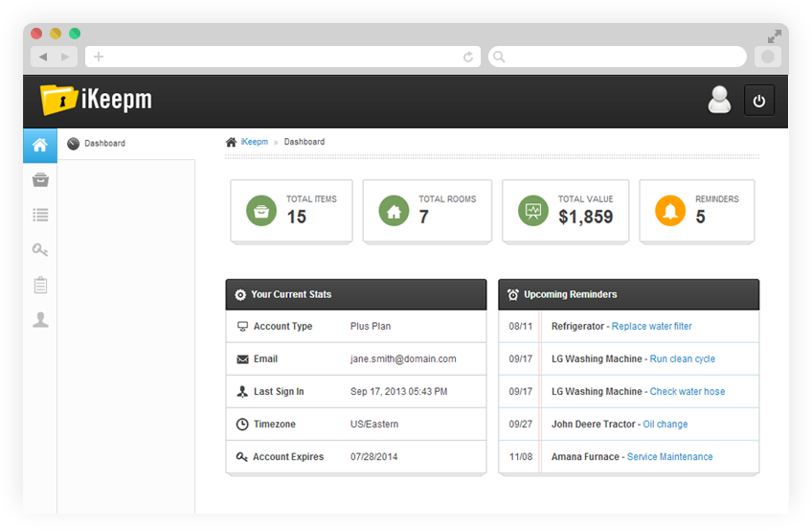Select the home sidebar icon

click(x=40, y=146)
